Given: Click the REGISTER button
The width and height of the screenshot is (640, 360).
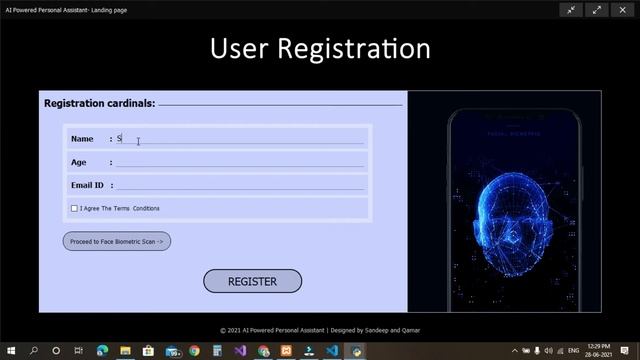Looking at the screenshot, I should (x=253, y=281).
